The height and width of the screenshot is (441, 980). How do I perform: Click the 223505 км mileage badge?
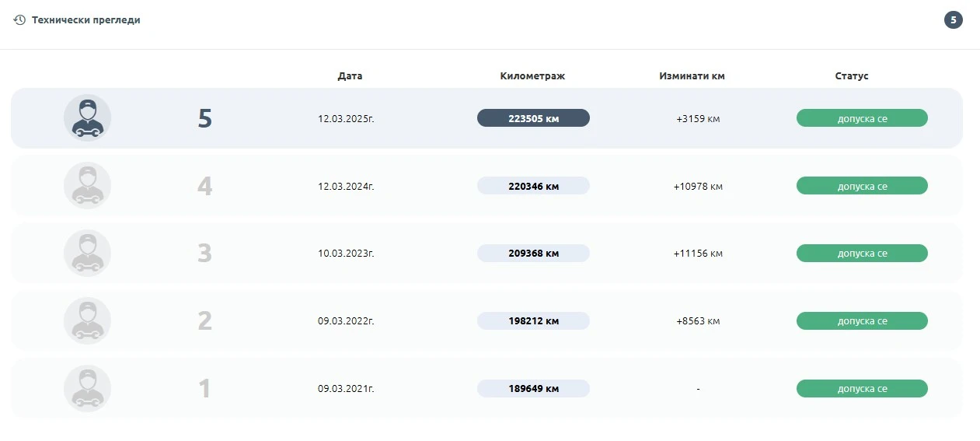tap(533, 118)
